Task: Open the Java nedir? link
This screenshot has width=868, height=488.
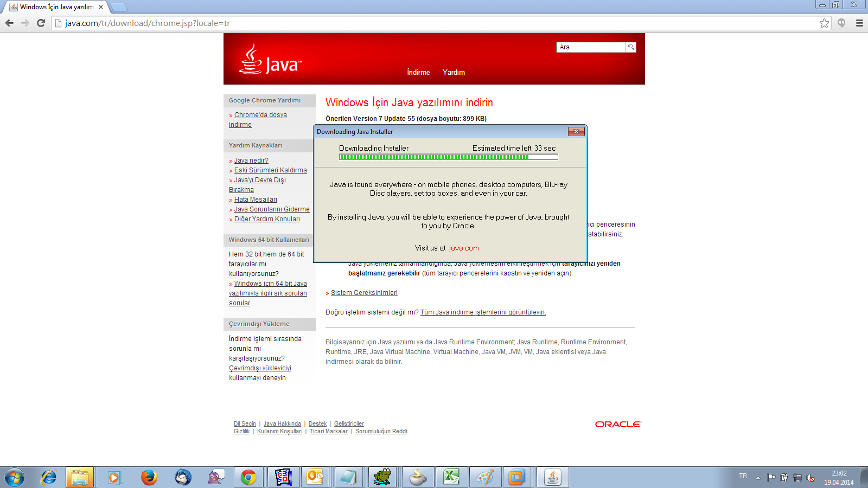Action: [251, 160]
